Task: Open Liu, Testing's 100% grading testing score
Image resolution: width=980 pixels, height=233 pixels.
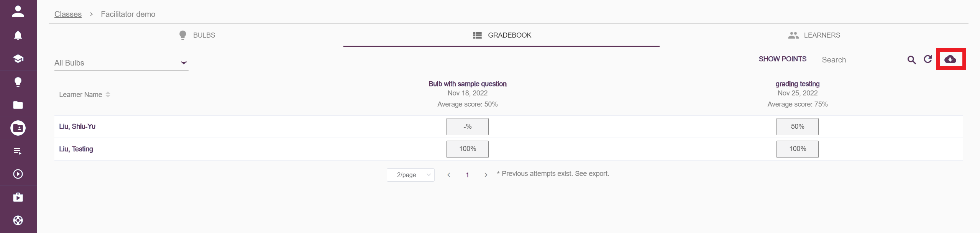Action: (797, 149)
